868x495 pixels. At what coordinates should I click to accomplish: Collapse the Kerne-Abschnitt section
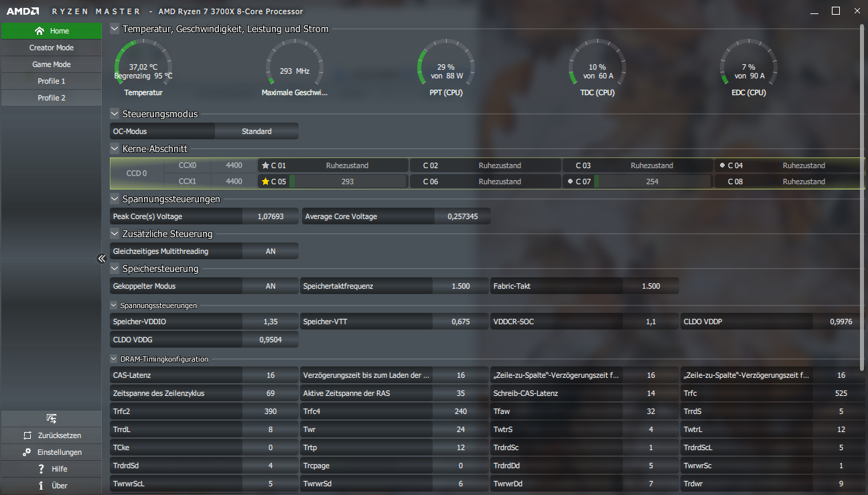pos(115,149)
